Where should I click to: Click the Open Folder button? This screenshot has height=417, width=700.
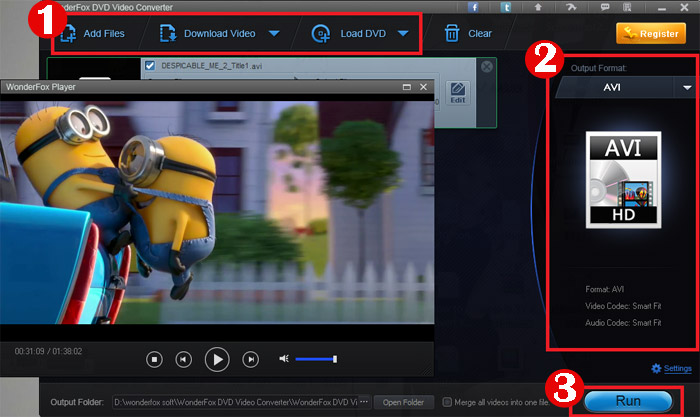(403, 402)
